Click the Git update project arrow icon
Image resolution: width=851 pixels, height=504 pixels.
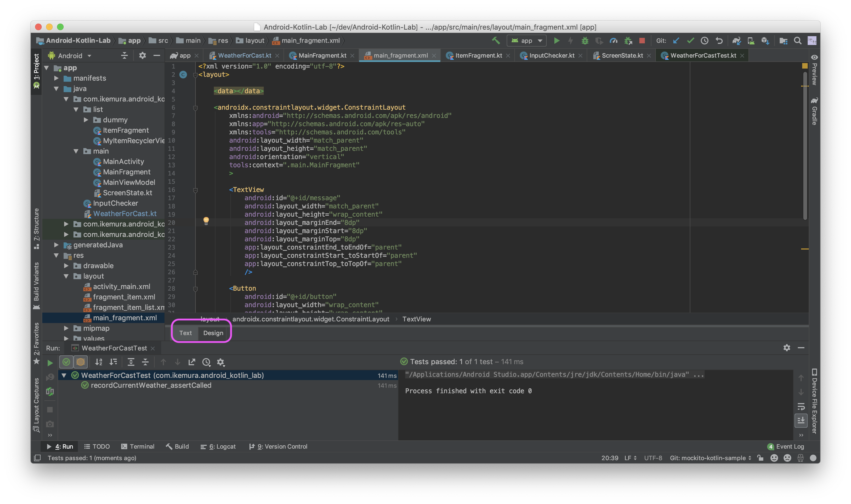(x=676, y=41)
